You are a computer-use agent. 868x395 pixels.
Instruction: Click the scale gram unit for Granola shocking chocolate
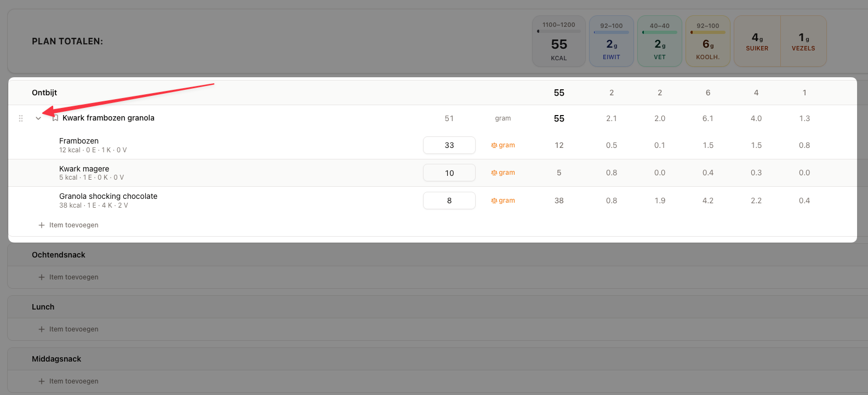pos(503,201)
